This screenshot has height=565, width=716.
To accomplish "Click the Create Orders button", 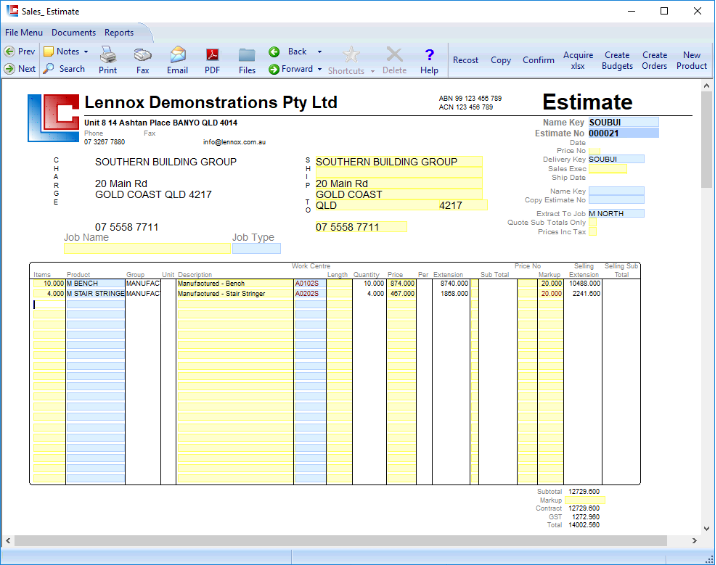I will (654, 60).
